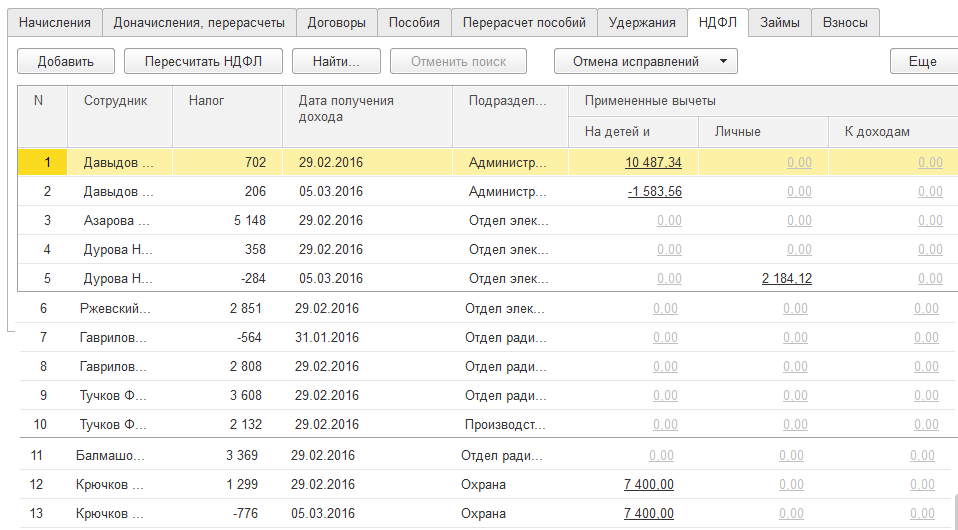Expand the Отмена исправлений dropdown

[646, 61]
